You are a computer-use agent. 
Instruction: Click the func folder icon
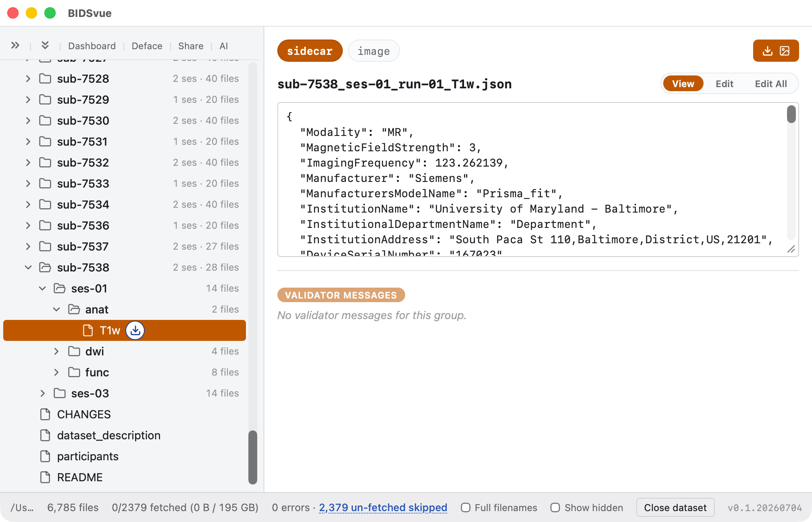(x=74, y=372)
